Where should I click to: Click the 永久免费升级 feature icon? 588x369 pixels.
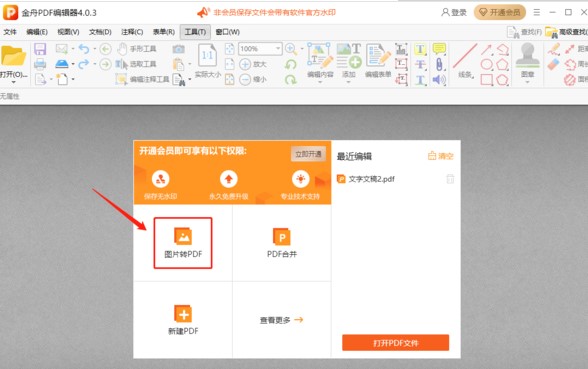228,179
